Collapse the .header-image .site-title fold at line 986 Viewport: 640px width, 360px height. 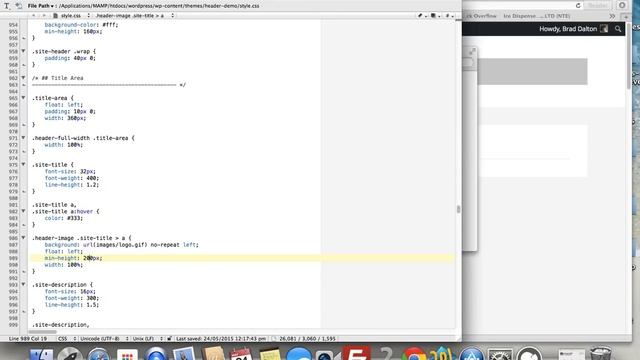[x=23, y=238]
